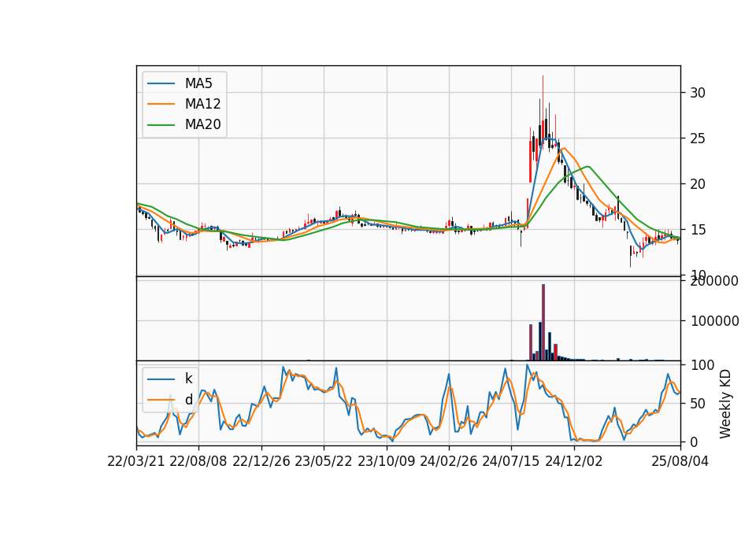Click the MA12 legend label
756x543 pixels.
pyautogui.click(x=202, y=104)
